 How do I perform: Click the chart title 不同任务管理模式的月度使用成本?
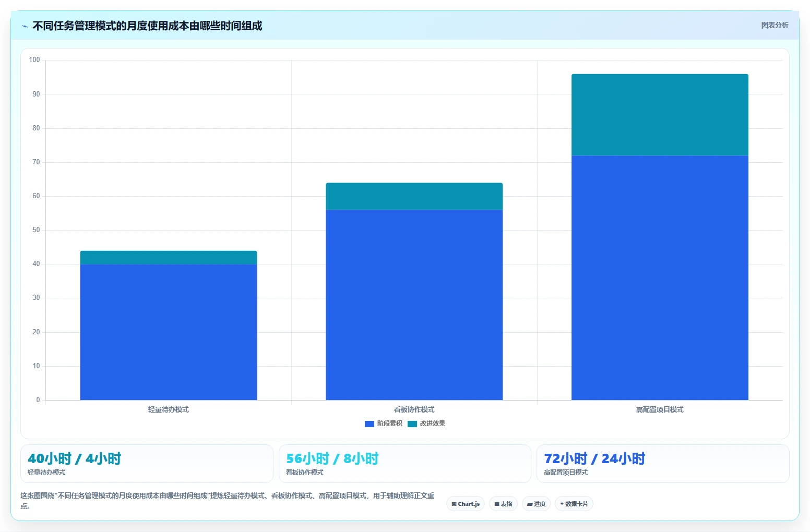coord(147,26)
